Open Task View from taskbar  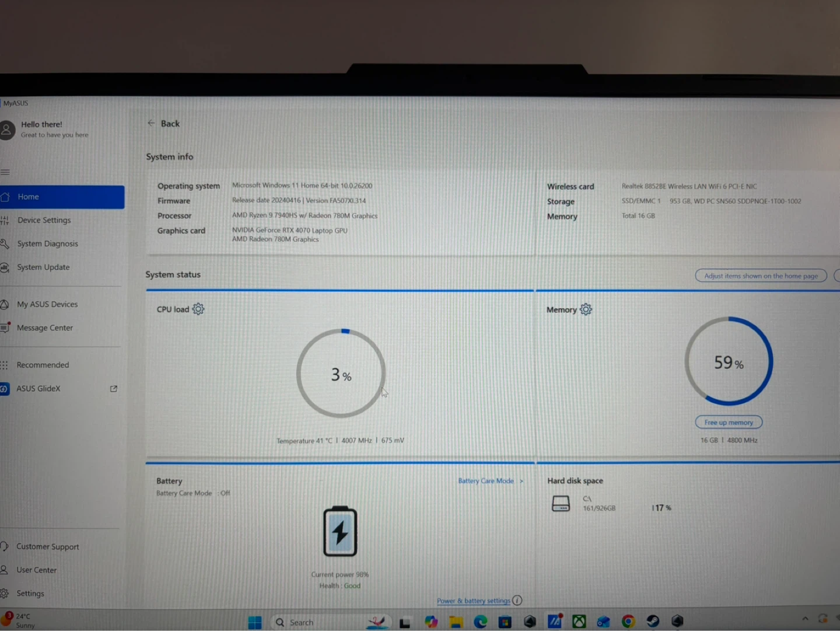(405, 623)
